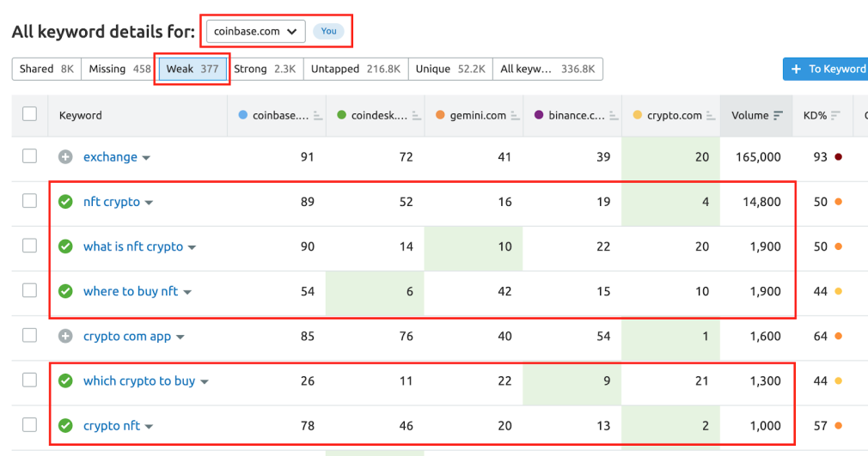The width and height of the screenshot is (868, 456).
Task: Check the box for the exchange row
Action: 29,156
